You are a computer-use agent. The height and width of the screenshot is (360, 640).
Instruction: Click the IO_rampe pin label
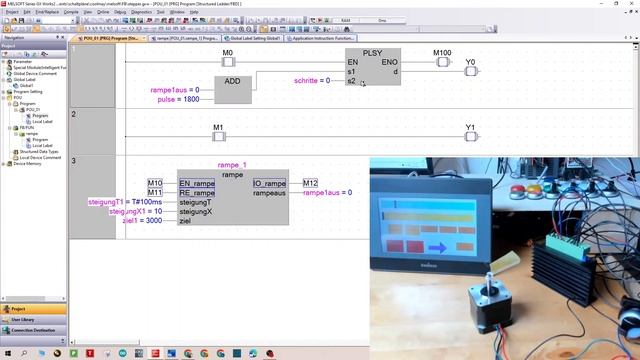tap(269, 184)
